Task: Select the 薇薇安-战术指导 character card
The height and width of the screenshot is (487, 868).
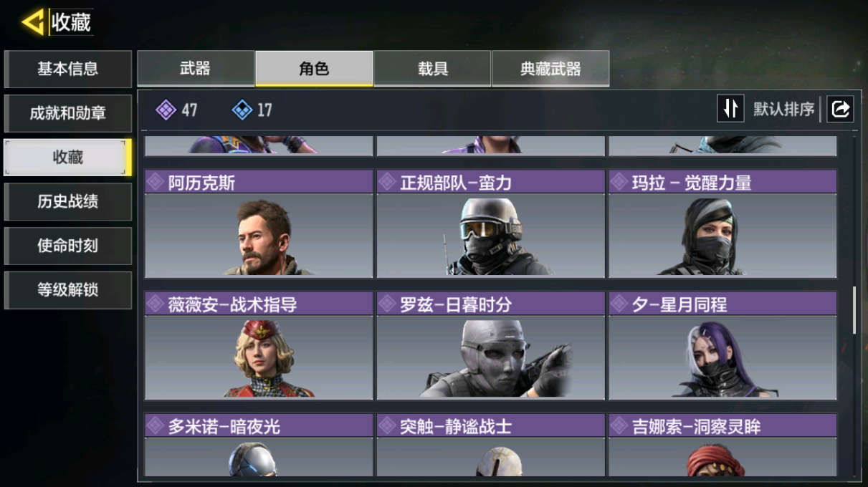Action: click(259, 345)
